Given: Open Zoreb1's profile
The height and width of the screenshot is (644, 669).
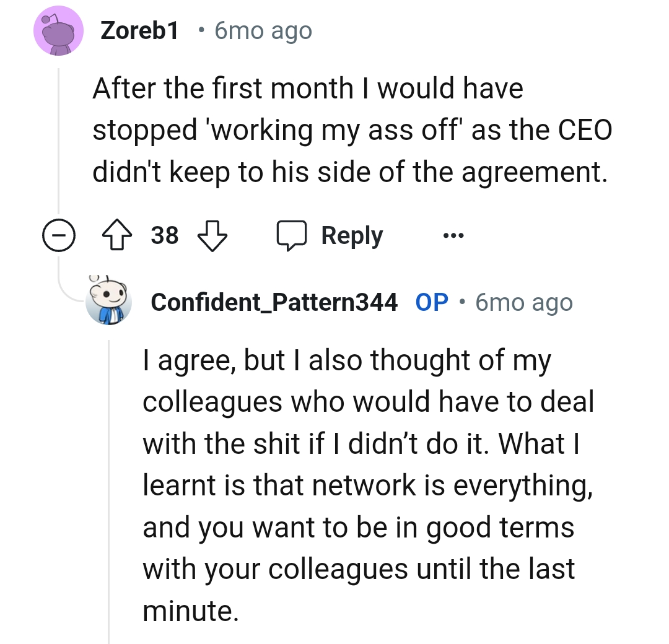Looking at the screenshot, I should 139,30.
